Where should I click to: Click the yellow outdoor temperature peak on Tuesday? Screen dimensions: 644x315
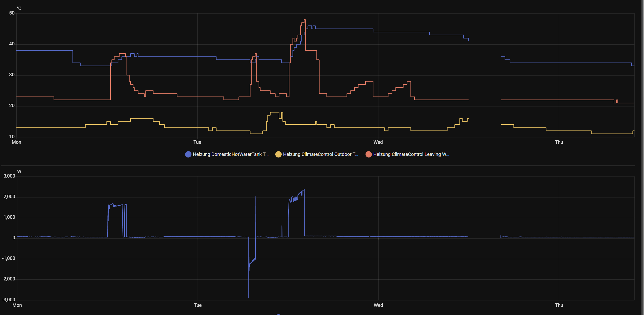(x=275, y=112)
